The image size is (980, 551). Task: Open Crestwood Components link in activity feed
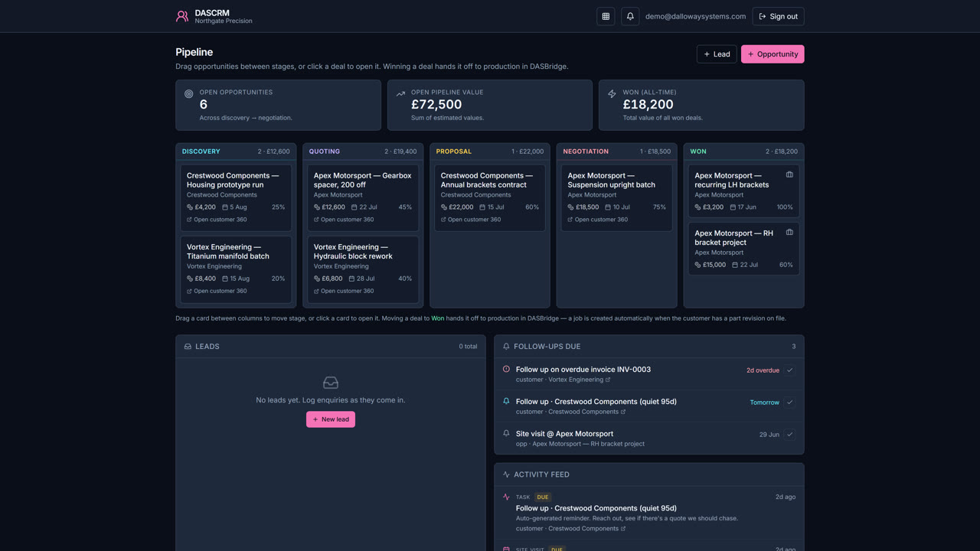[x=586, y=529]
